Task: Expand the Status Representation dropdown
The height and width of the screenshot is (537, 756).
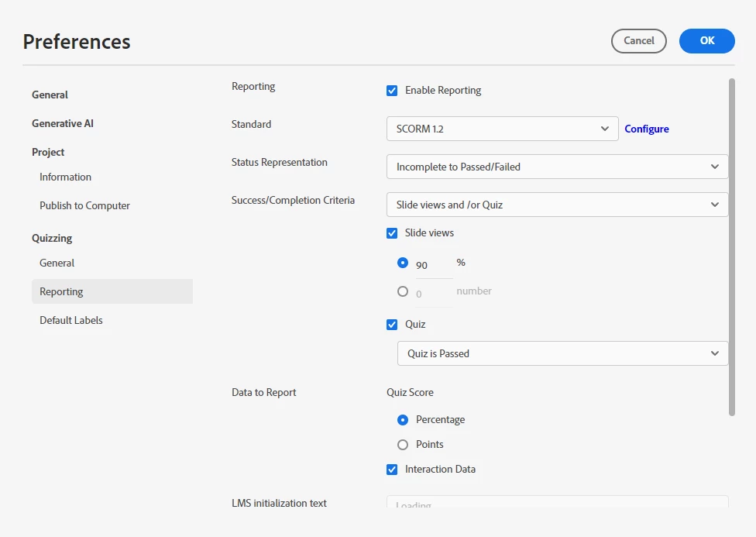Action: pos(557,167)
